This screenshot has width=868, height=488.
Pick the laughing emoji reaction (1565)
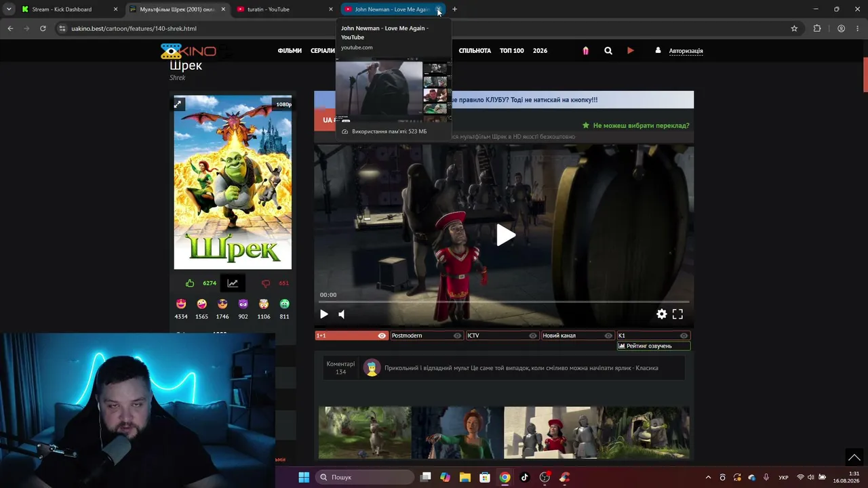point(202,304)
